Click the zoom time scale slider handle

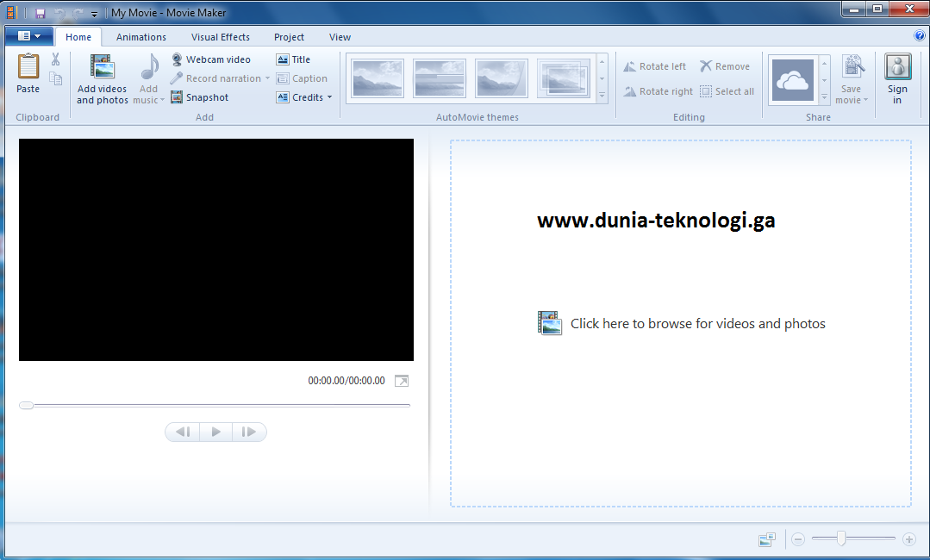point(841,538)
